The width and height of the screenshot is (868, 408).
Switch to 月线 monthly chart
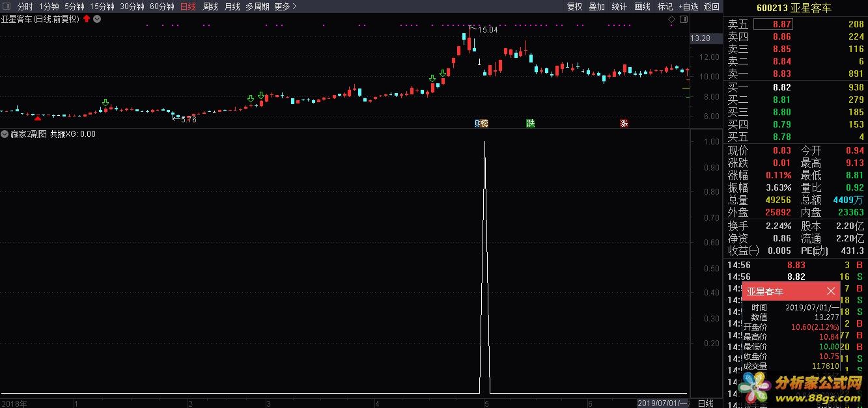point(232,7)
